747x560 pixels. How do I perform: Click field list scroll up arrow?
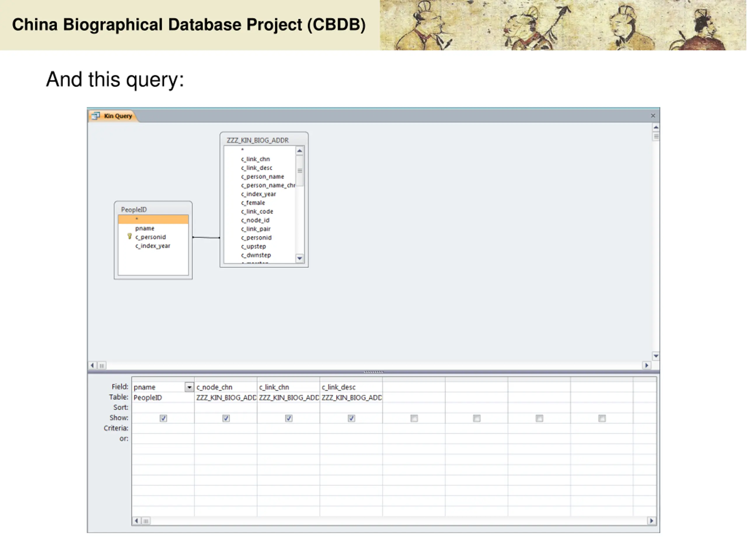pyautogui.click(x=300, y=150)
